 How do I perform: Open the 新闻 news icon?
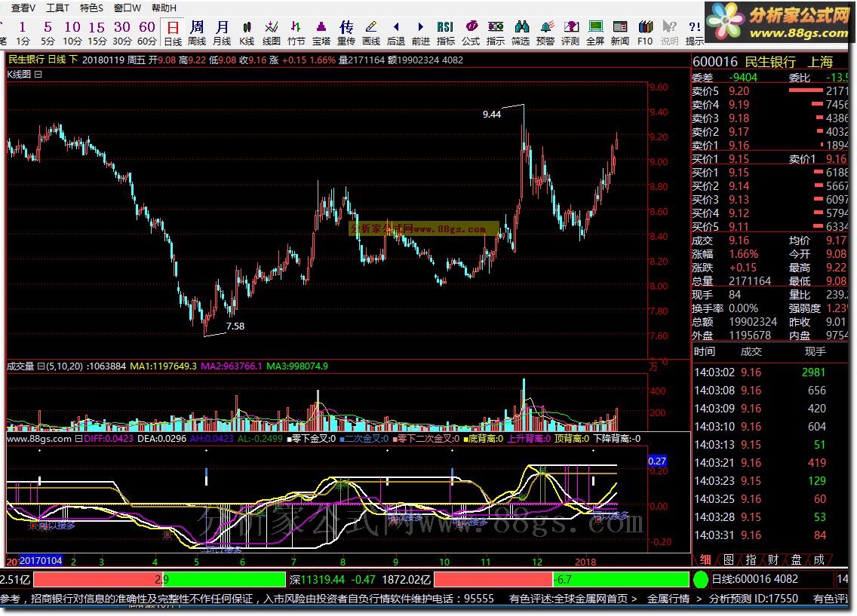pos(620,32)
